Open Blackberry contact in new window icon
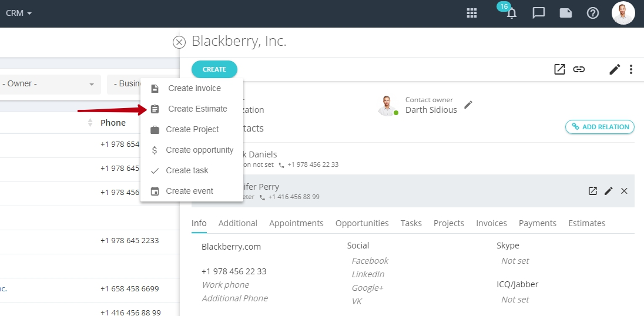This screenshot has height=316, width=644. tap(559, 69)
